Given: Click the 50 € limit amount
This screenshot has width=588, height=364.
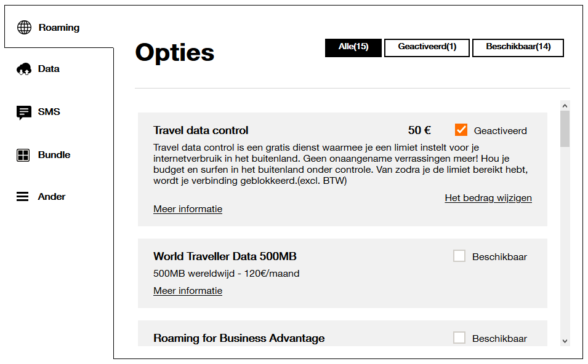Looking at the screenshot, I should point(419,130).
